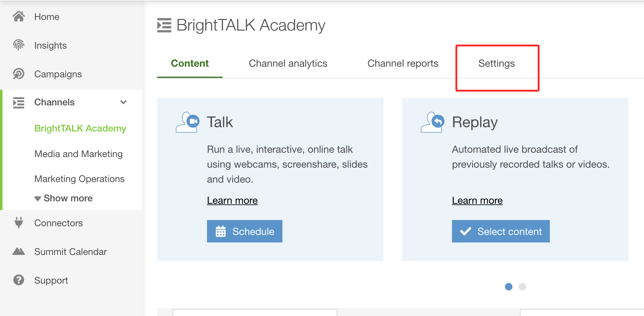Click the Talk card heading
The width and height of the screenshot is (644, 316).
(x=220, y=122)
